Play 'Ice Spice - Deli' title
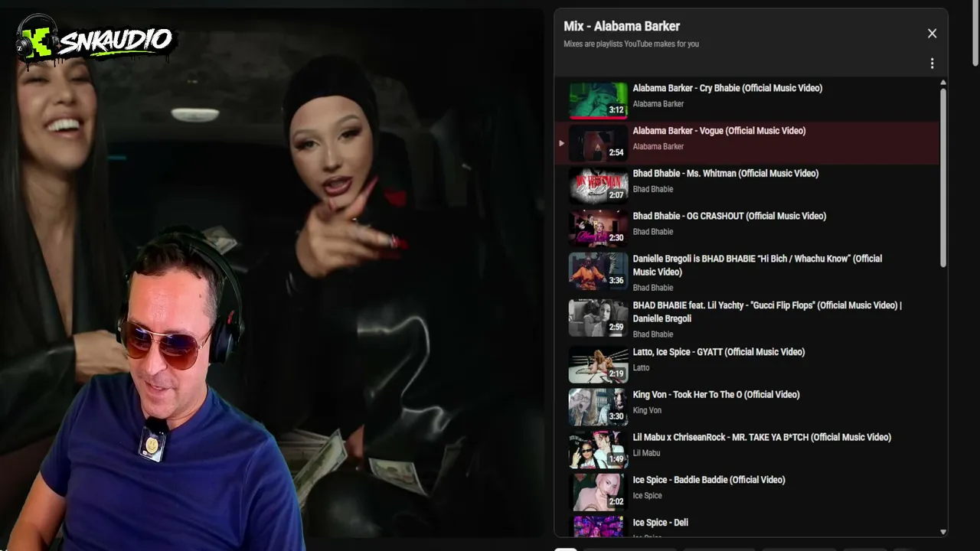 tap(660, 523)
